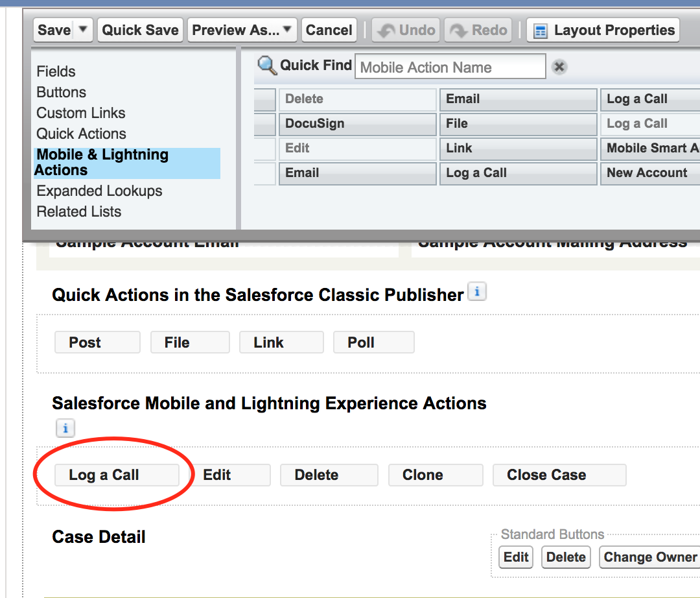
Task: Choose the File item in the palette
Action: tap(519, 124)
